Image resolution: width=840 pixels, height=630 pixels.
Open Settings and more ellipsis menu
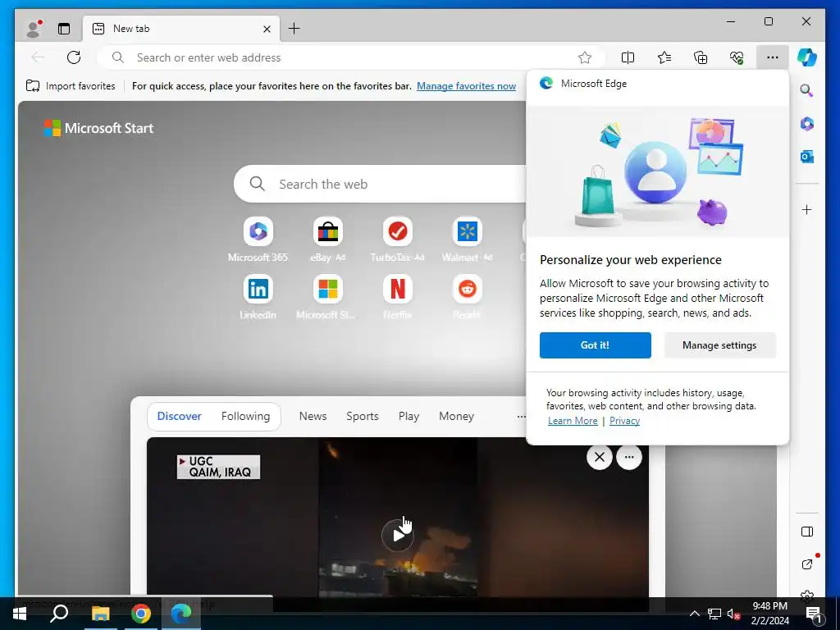point(772,57)
